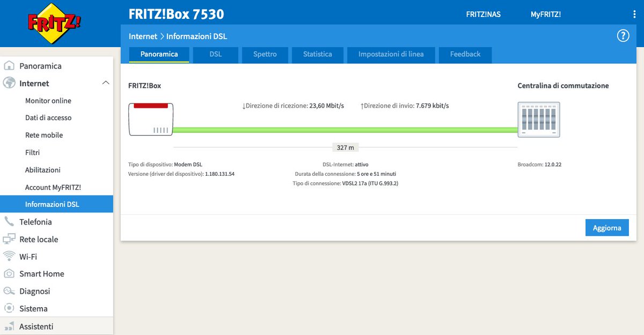The width and height of the screenshot is (644, 335).
Task: Switch to the DSL tab
Action: 215,54
